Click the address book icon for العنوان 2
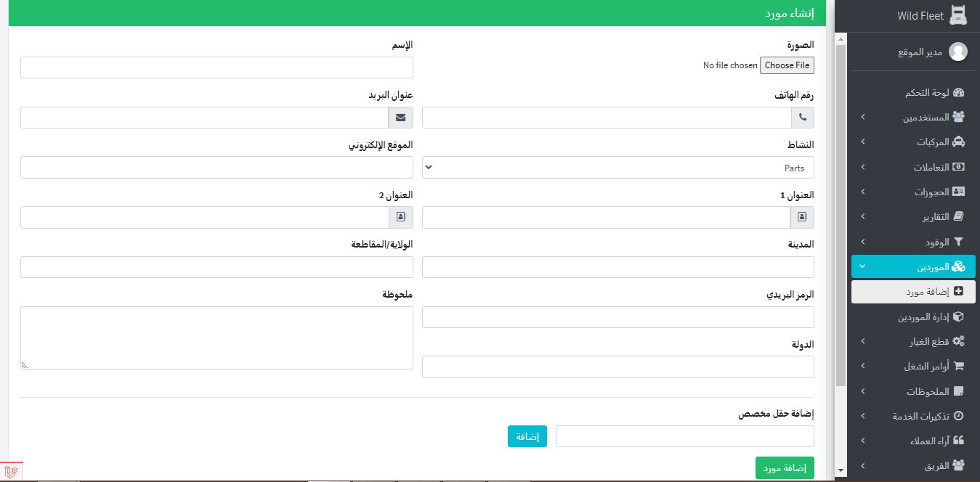This screenshot has width=980, height=482. [x=401, y=217]
